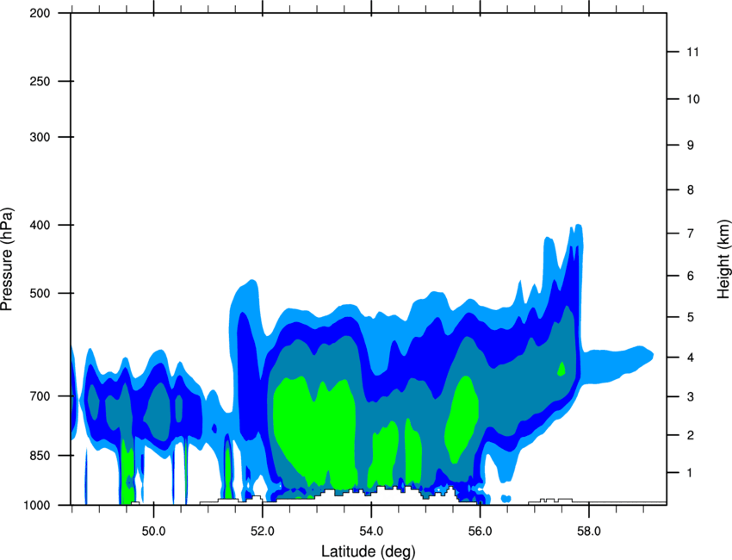Click the 'Pressure (hPa)' axis title
Viewport: 732px width, 560px height.
(7, 259)
